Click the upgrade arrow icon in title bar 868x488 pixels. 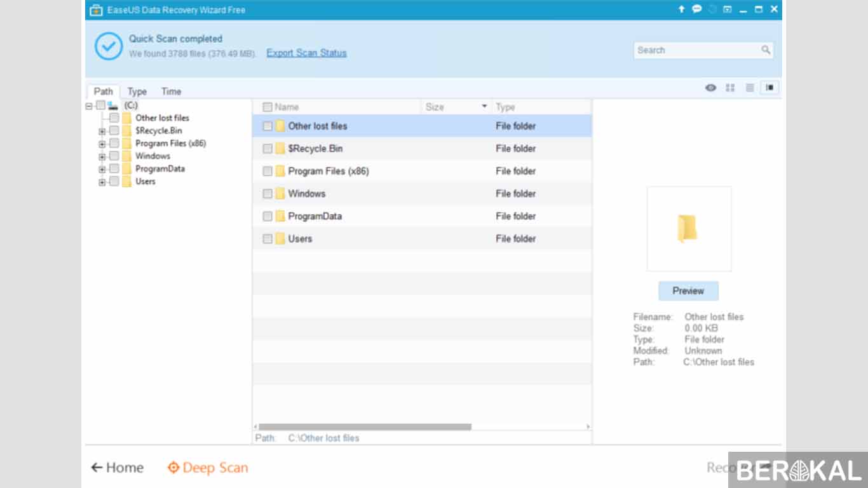(681, 10)
